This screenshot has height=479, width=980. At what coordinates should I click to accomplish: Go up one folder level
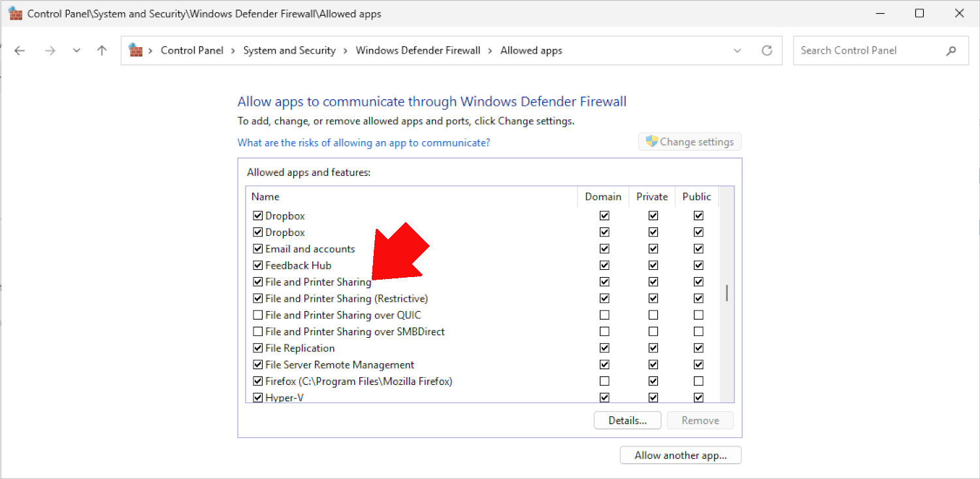click(101, 50)
